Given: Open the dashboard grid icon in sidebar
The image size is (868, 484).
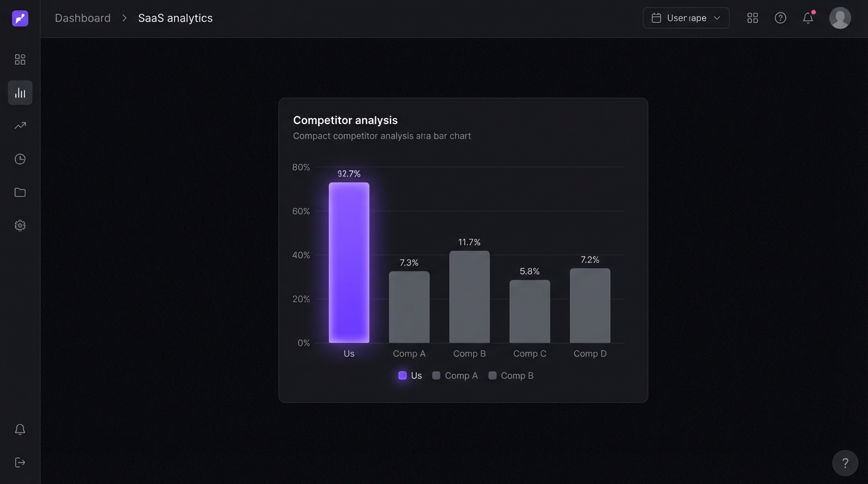Looking at the screenshot, I should tap(20, 59).
